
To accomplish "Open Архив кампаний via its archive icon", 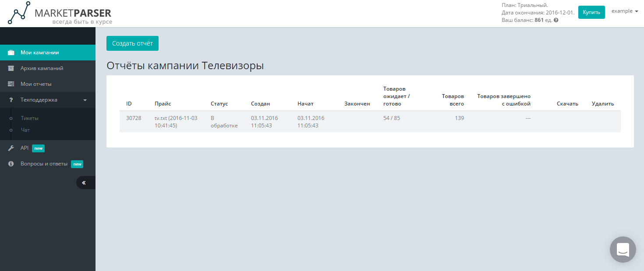I will click(x=11, y=68).
